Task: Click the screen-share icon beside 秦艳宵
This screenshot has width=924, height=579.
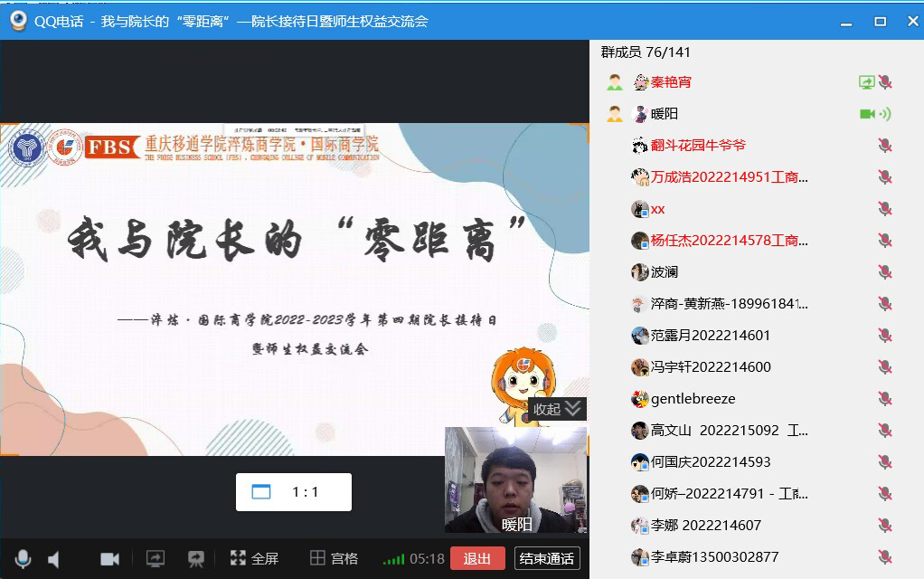Action: click(x=866, y=82)
